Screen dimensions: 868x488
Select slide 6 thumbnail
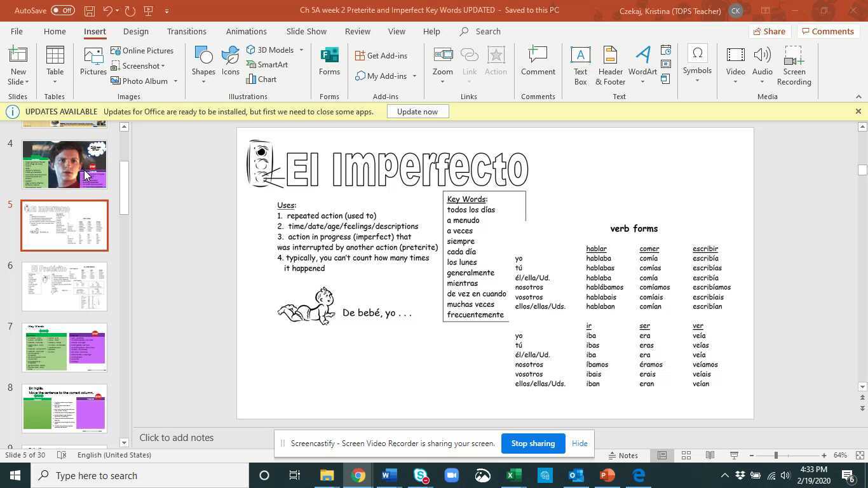click(x=64, y=285)
